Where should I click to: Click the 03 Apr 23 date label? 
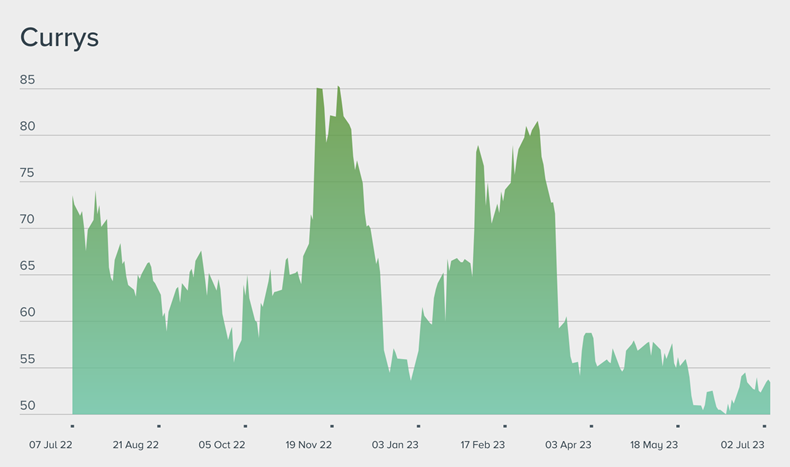[x=568, y=445]
